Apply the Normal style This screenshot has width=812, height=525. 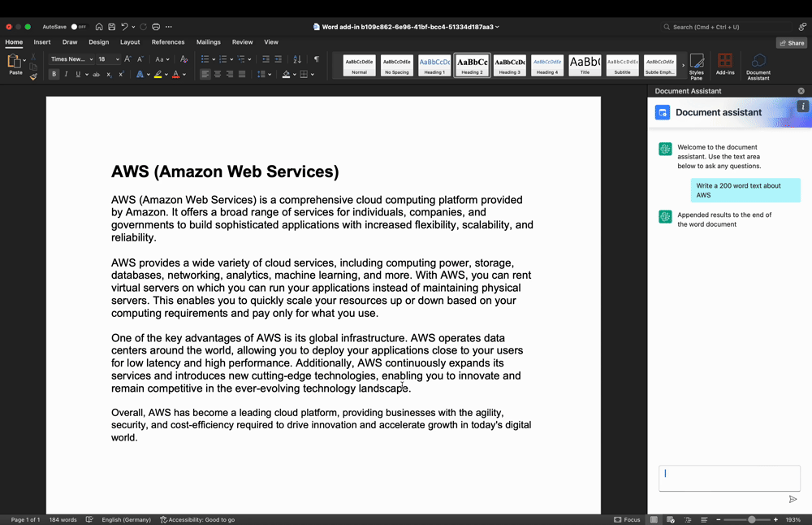point(360,66)
